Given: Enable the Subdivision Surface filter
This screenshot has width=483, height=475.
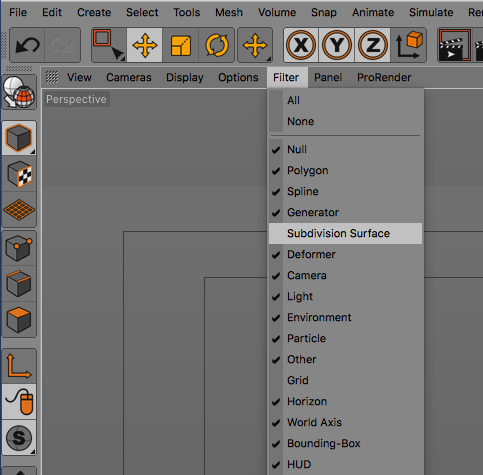Looking at the screenshot, I should (345, 233).
